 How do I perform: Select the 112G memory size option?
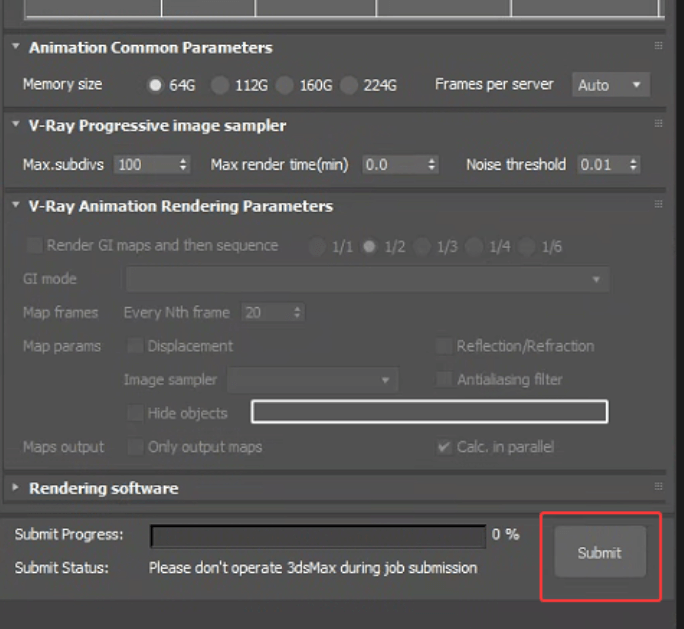coord(220,85)
